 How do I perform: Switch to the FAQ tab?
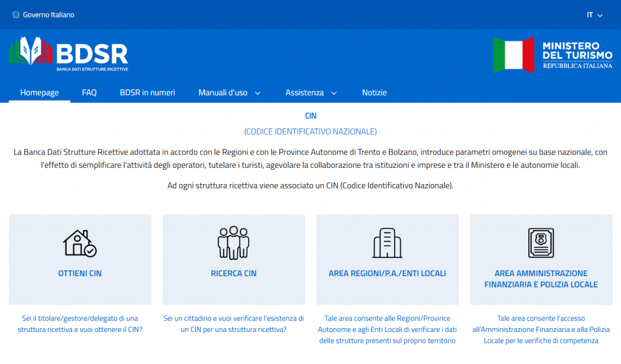(89, 93)
